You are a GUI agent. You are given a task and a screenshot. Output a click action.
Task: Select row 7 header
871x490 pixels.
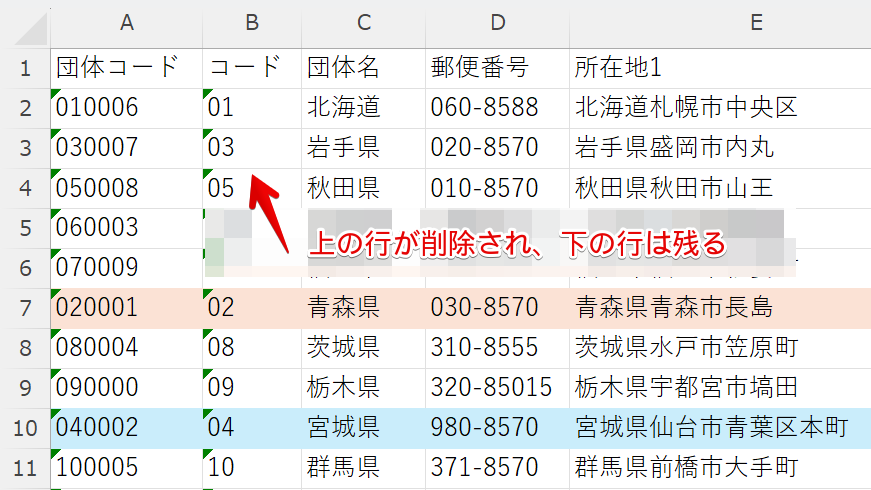(25, 309)
